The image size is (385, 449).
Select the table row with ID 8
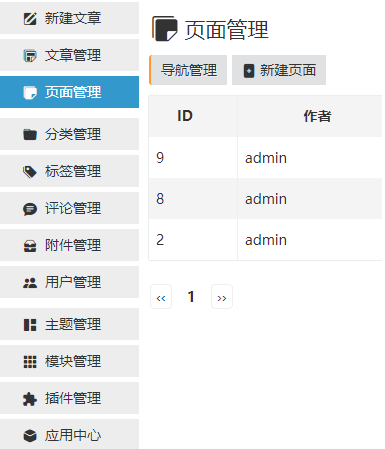[265, 199]
